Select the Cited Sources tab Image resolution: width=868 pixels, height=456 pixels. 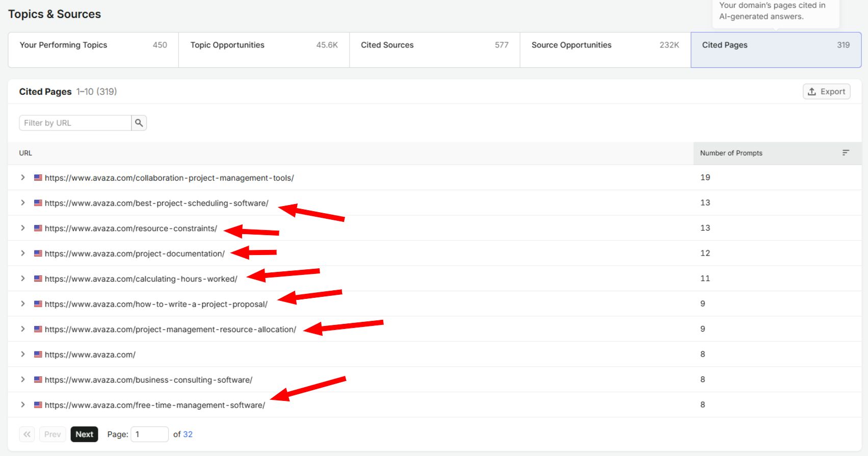pyautogui.click(x=435, y=50)
